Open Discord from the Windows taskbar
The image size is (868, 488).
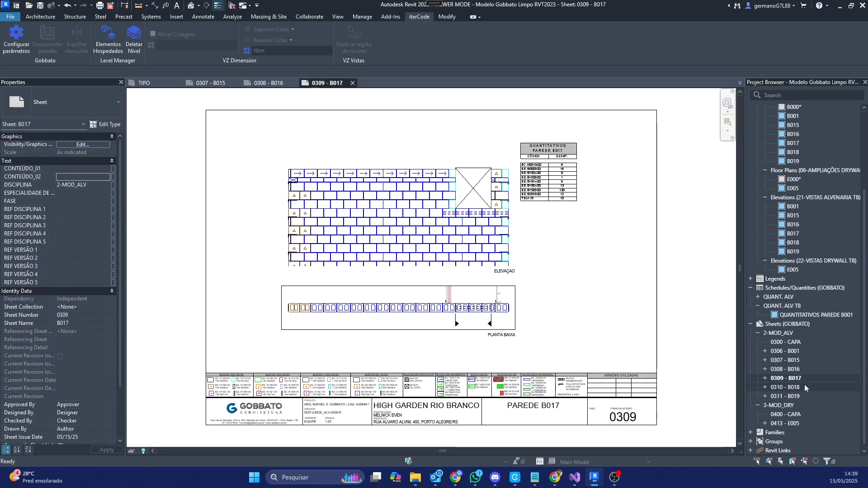pos(495,477)
